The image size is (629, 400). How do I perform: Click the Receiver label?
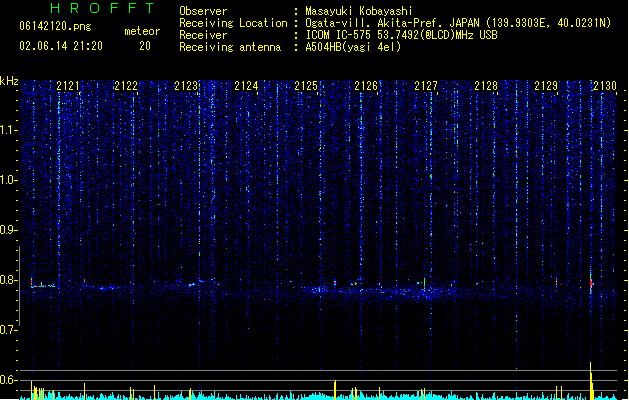click(203, 35)
